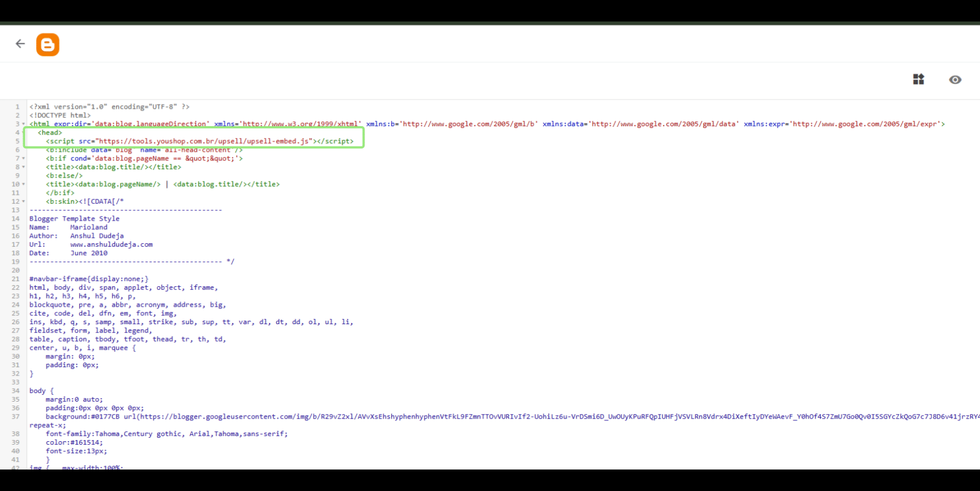
Task: Click the 'body {' selector line
Action: (x=41, y=391)
